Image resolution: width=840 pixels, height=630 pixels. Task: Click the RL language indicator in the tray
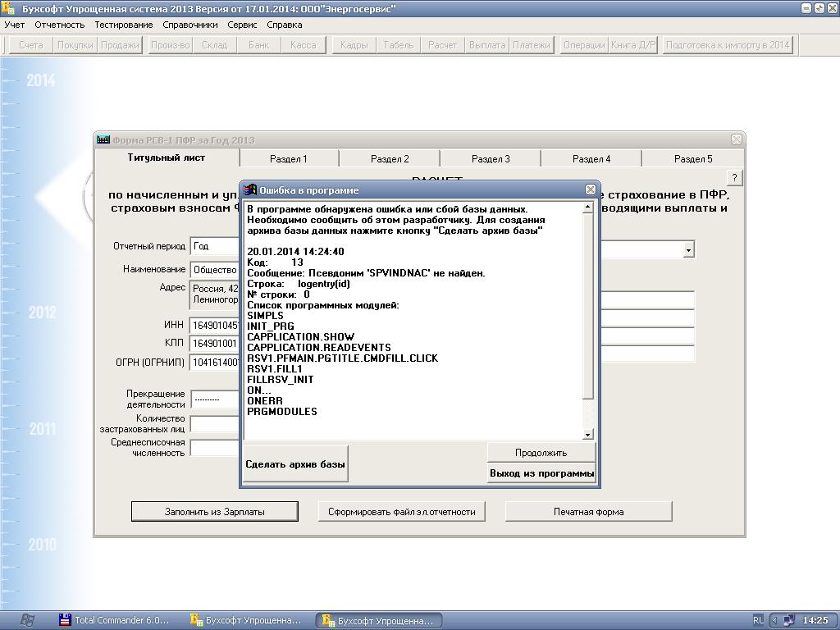758,620
